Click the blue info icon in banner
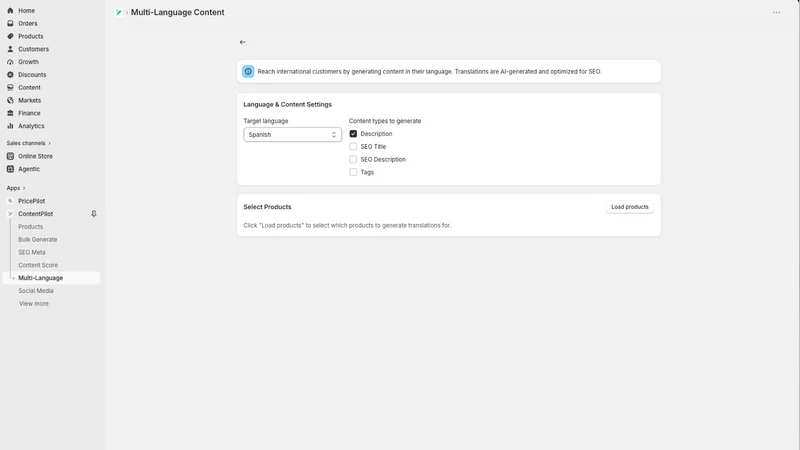 (x=248, y=71)
